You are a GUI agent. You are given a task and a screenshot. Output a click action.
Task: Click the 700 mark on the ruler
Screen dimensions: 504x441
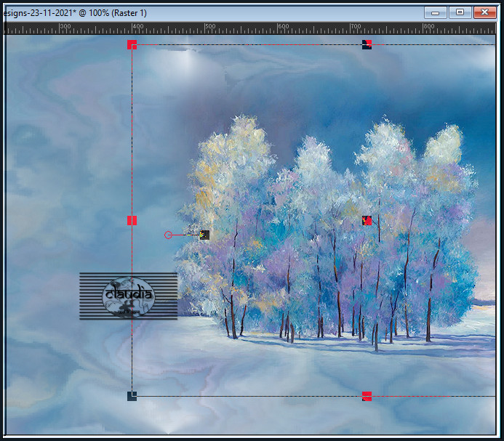pyautogui.click(x=356, y=26)
